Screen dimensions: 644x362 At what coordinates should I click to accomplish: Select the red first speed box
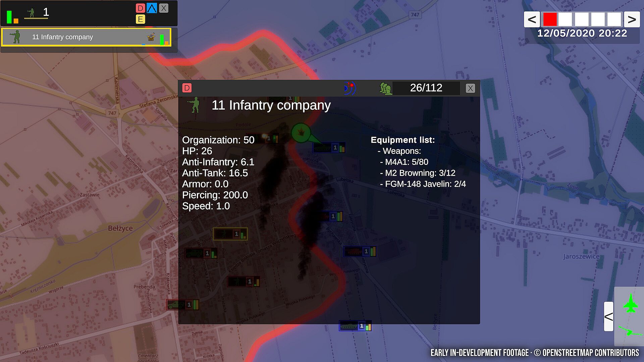550,19
